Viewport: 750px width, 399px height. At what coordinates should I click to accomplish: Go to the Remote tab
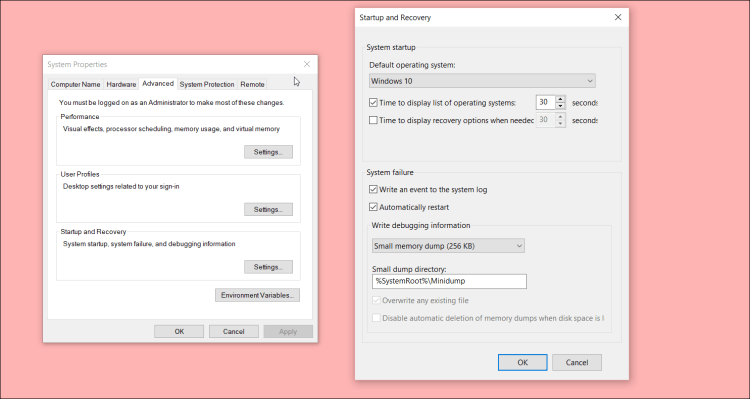tap(252, 84)
